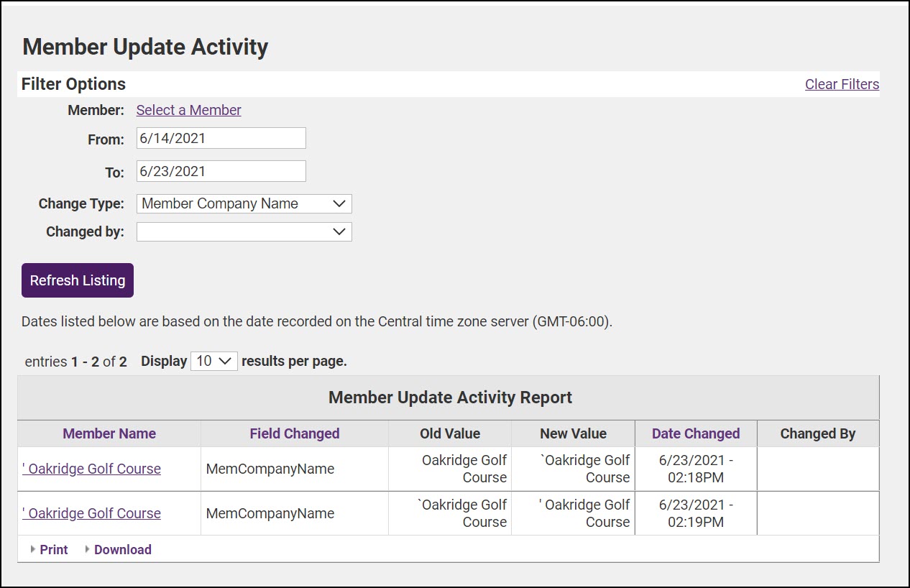Sort the report by Date Changed
This screenshot has width=910, height=588.
coord(695,433)
